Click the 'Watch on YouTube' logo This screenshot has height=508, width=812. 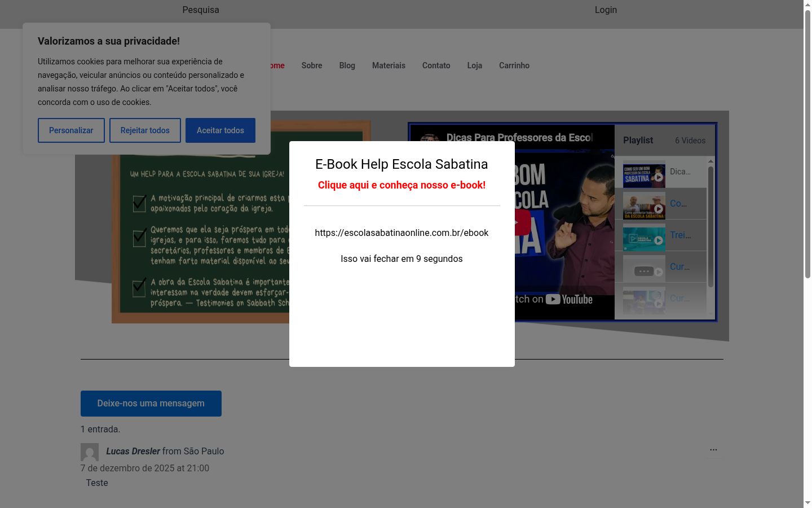pos(569,299)
